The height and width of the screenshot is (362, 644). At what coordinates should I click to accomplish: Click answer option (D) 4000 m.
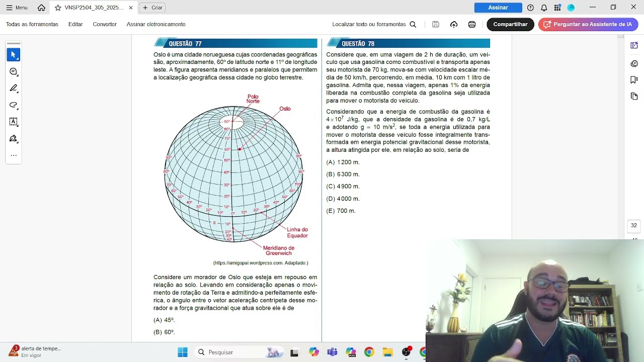pyautogui.click(x=343, y=199)
